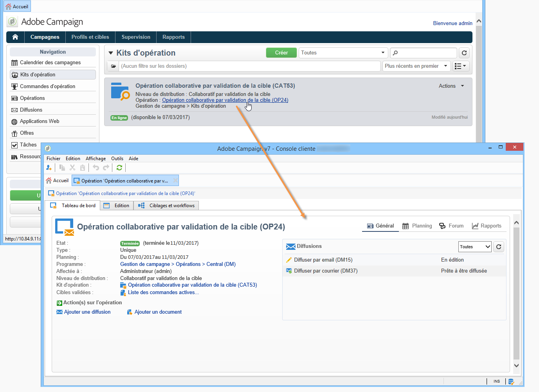The image size is (539, 392).
Task: Open the operation's Rapports view
Action: click(487, 226)
